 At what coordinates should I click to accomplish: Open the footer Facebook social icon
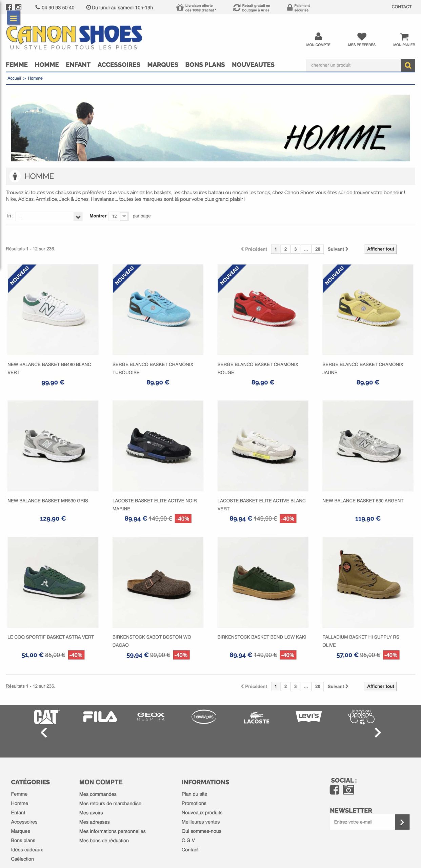click(334, 790)
